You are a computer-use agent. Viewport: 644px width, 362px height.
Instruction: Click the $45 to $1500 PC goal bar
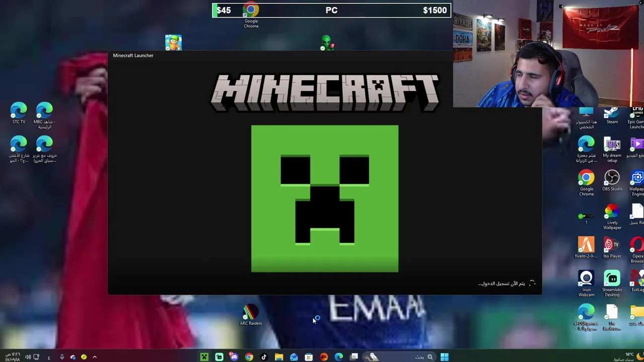click(332, 10)
